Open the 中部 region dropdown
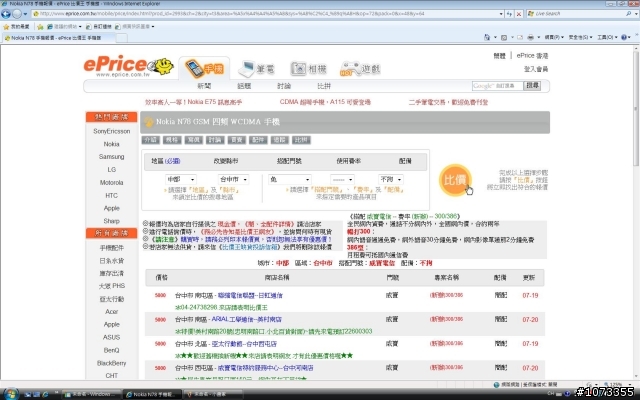Viewport: 640px width, 400px height. [181, 179]
